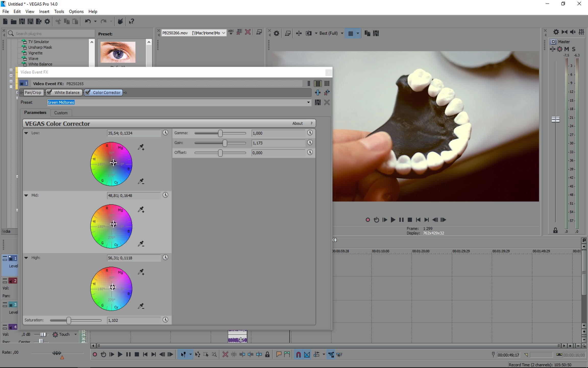Image resolution: width=588 pixels, height=368 pixels.
Task: Click the Mid adjustment color eyedropper
Action: pos(141,210)
